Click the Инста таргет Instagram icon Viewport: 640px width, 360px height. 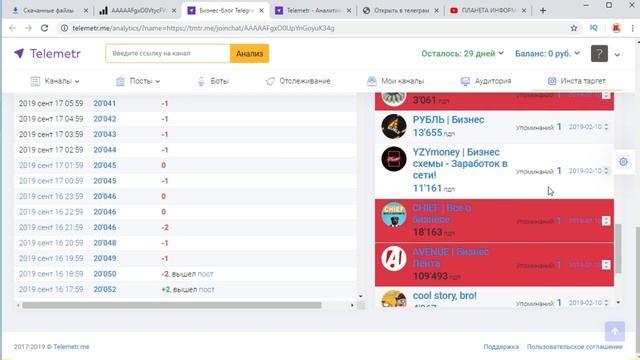click(x=552, y=81)
